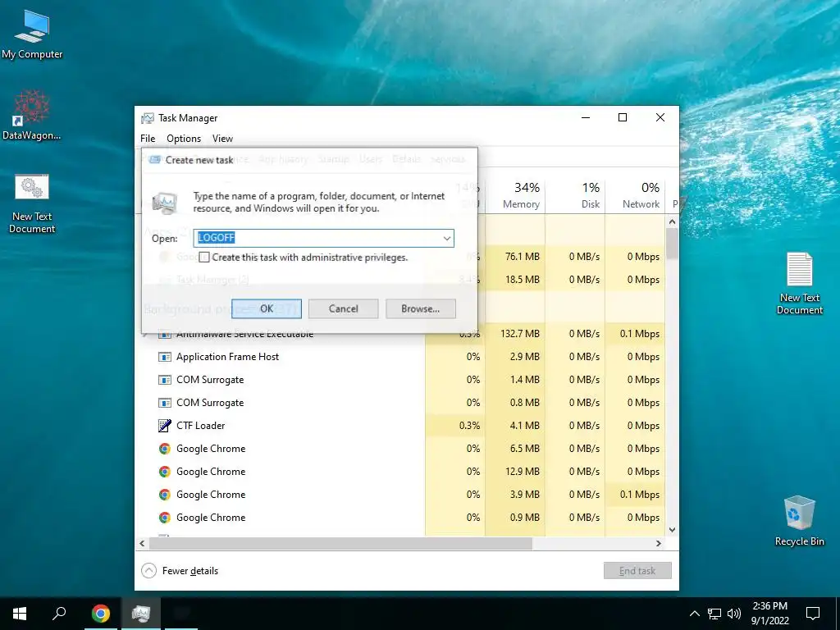The height and width of the screenshot is (630, 840).
Task: Open taskbar search magnifier
Action: coord(59,614)
